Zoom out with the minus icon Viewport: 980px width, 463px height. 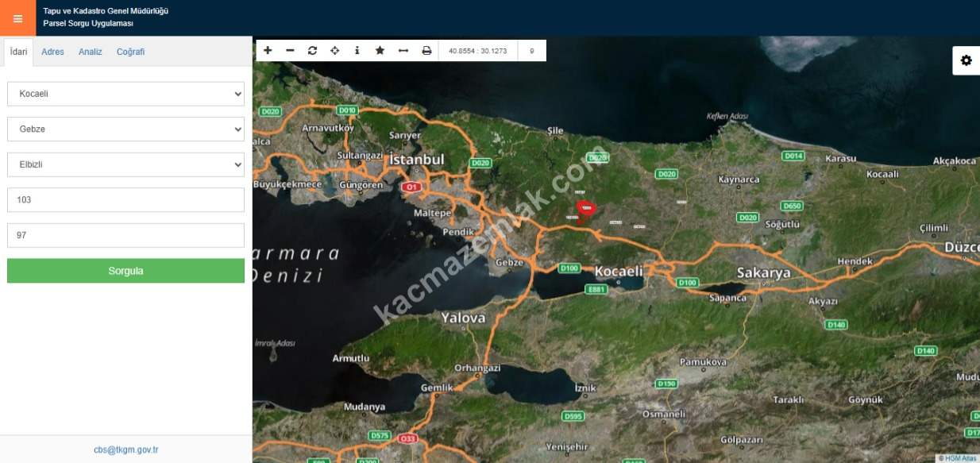(290, 51)
